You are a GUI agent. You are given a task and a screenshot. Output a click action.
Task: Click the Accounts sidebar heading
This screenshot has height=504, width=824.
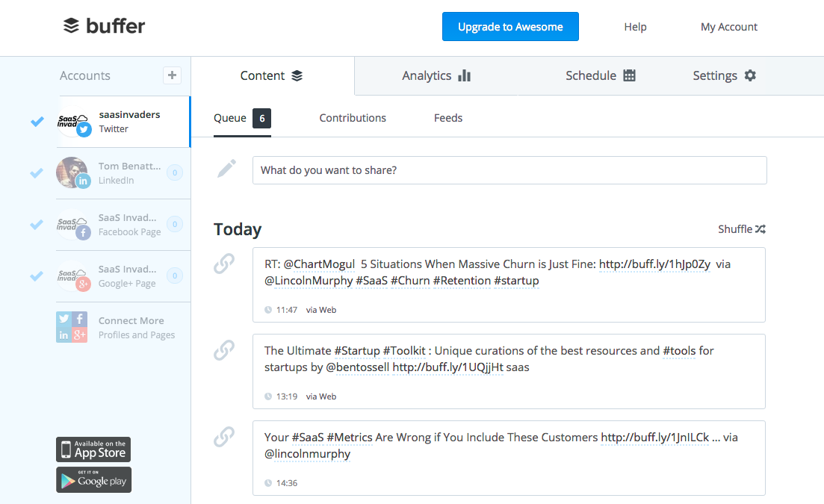pyautogui.click(x=84, y=75)
